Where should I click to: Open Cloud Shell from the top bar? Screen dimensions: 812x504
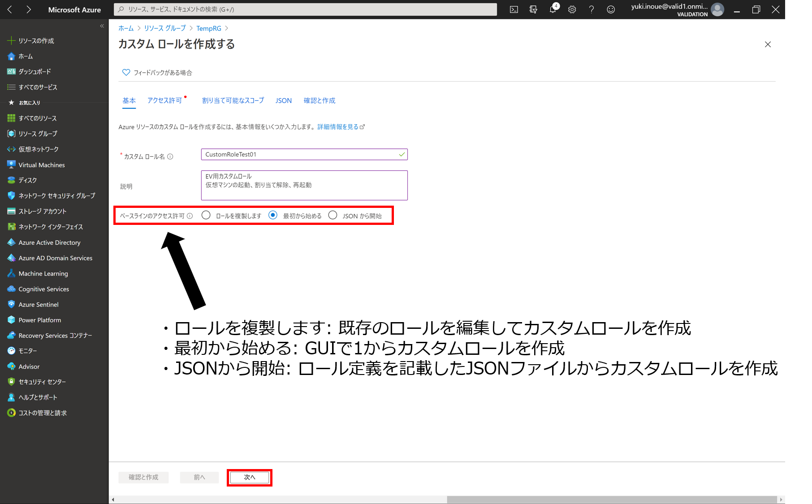[514, 9]
